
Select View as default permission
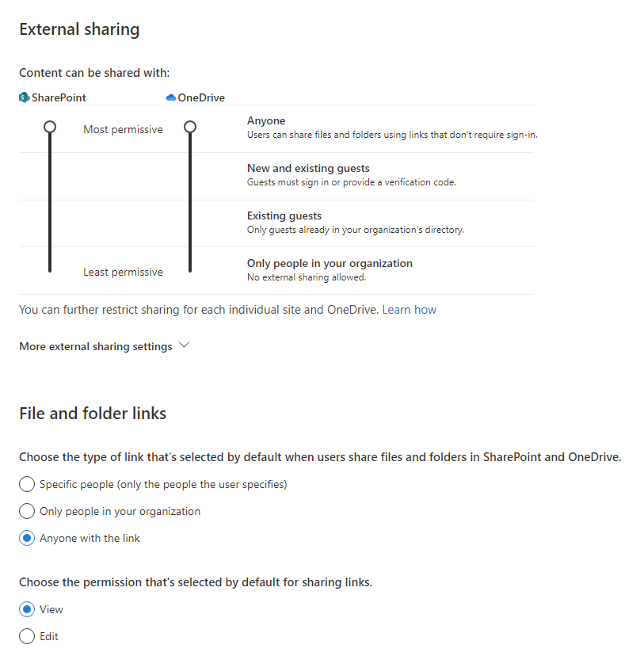tap(27, 609)
